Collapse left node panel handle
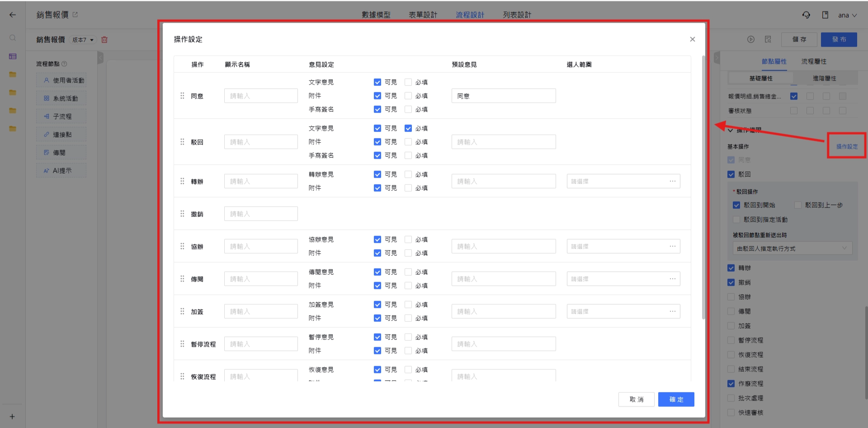 tap(100, 57)
